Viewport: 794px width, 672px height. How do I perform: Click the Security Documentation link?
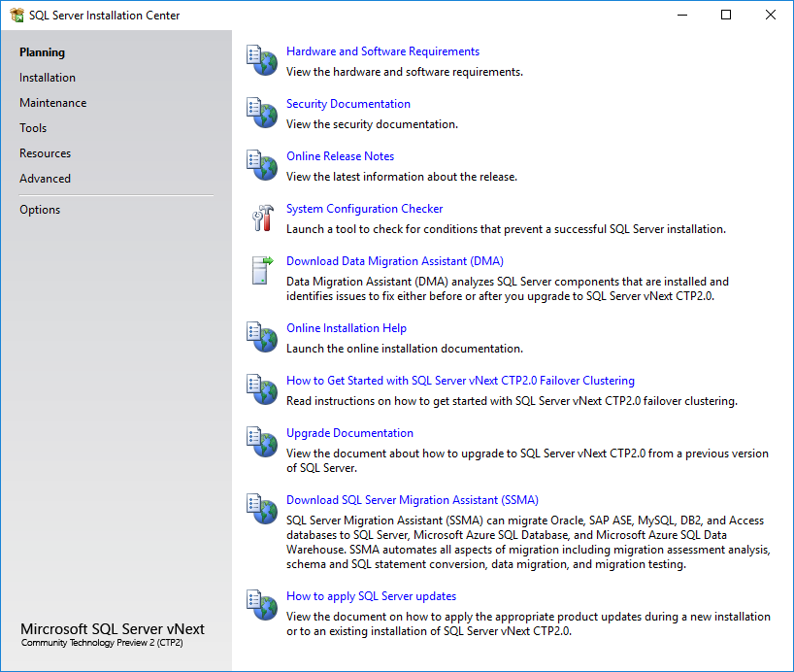click(348, 103)
